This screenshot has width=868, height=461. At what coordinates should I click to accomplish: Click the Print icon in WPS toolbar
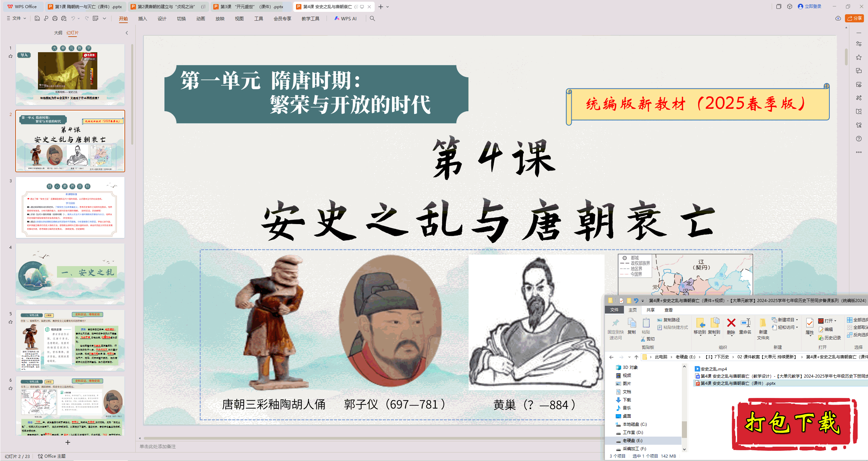pyautogui.click(x=55, y=18)
